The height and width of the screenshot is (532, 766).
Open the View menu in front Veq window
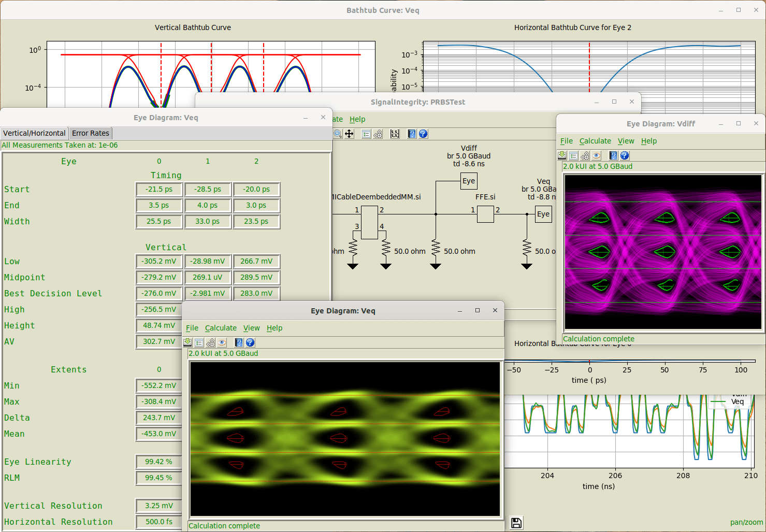click(x=251, y=328)
